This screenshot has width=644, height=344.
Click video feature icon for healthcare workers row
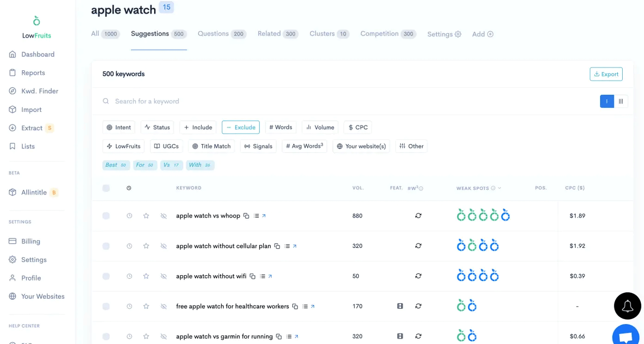tap(400, 306)
